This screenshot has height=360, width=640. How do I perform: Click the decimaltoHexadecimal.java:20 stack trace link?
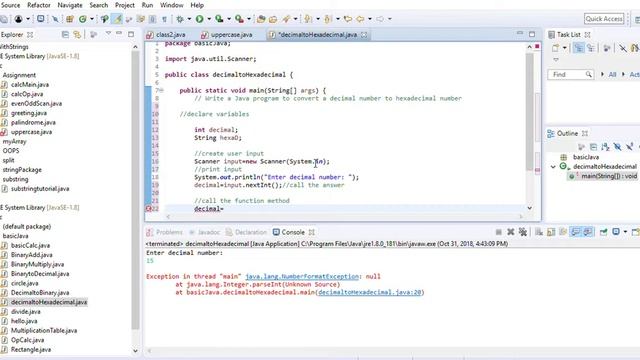pos(369,292)
